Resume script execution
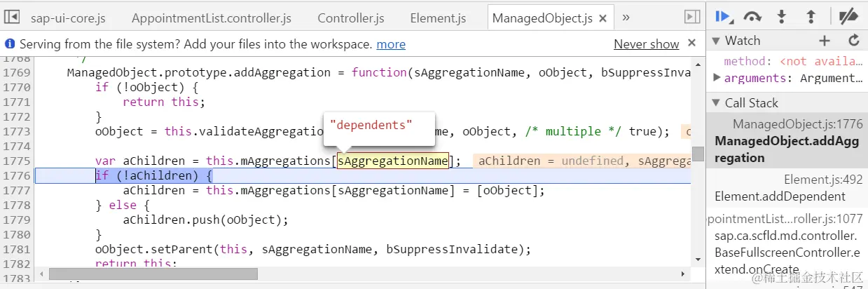 coord(724,18)
